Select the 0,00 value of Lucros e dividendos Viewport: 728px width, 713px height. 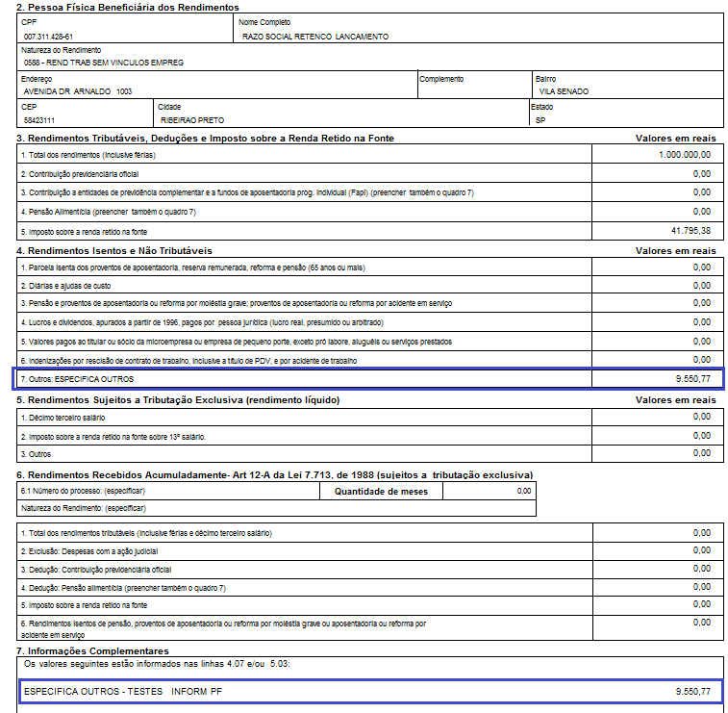click(702, 322)
